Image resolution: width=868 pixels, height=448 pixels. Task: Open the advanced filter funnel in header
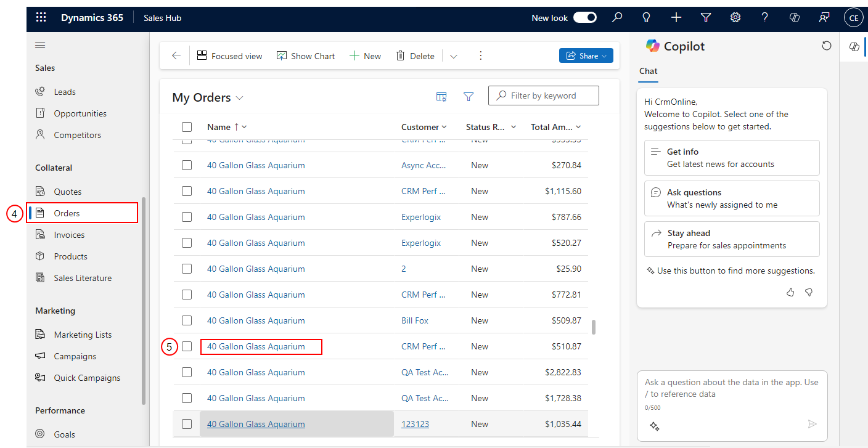706,18
